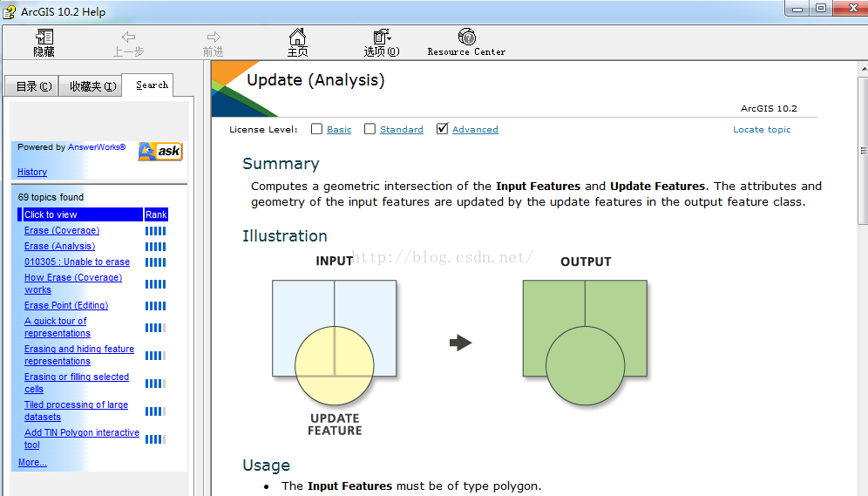Open Erase (Coverage) search result
The width and height of the screenshot is (868, 496).
click(x=62, y=230)
